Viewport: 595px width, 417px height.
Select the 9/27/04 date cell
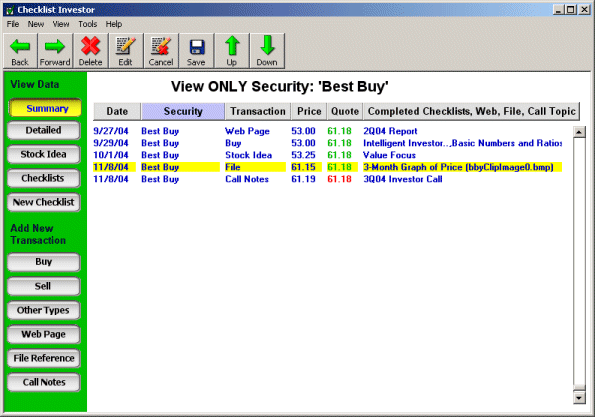(x=111, y=131)
